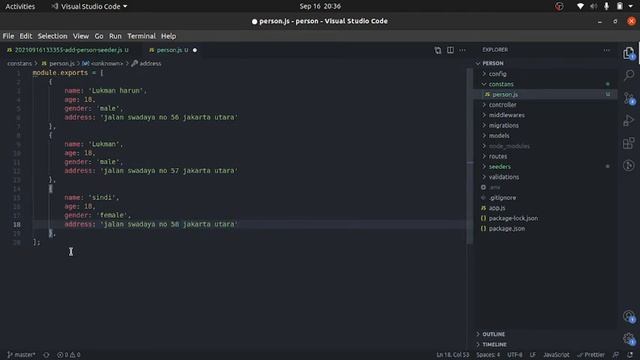Open the Explorer panel ellipsis menu

coord(607,50)
